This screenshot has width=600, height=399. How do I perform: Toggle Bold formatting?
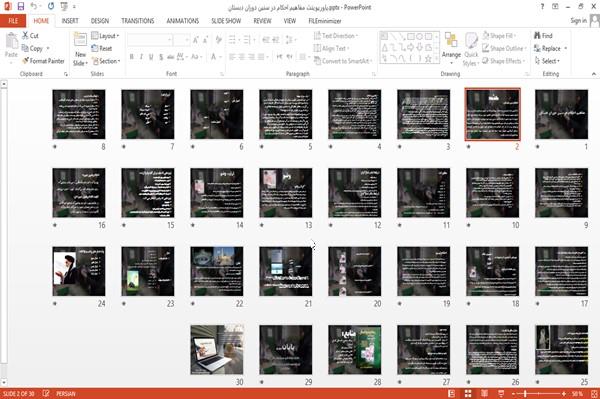click(x=132, y=57)
